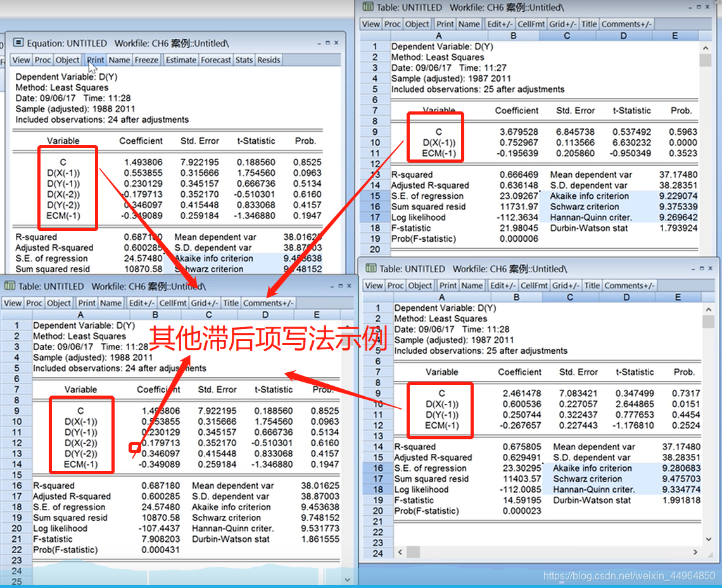This screenshot has width=722, height=588.
Task: Select column C header in bottom-right Table
Action: [570, 297]
